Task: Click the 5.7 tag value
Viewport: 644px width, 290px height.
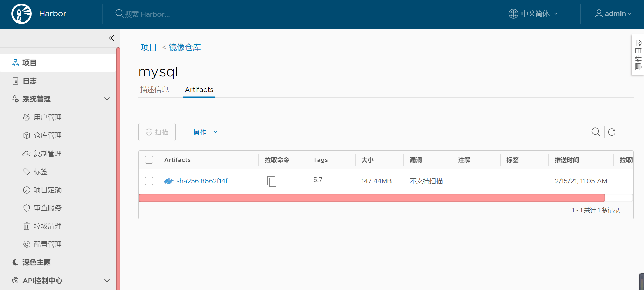Action: point(318,180)
